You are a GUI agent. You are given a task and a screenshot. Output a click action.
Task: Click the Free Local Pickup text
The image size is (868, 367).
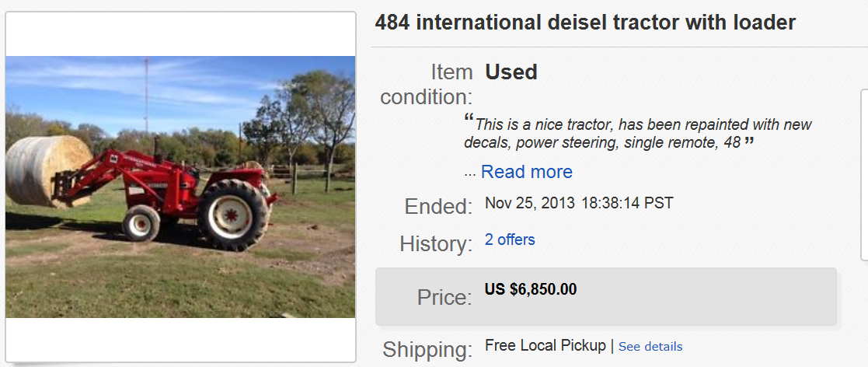(x=546, y=345)
